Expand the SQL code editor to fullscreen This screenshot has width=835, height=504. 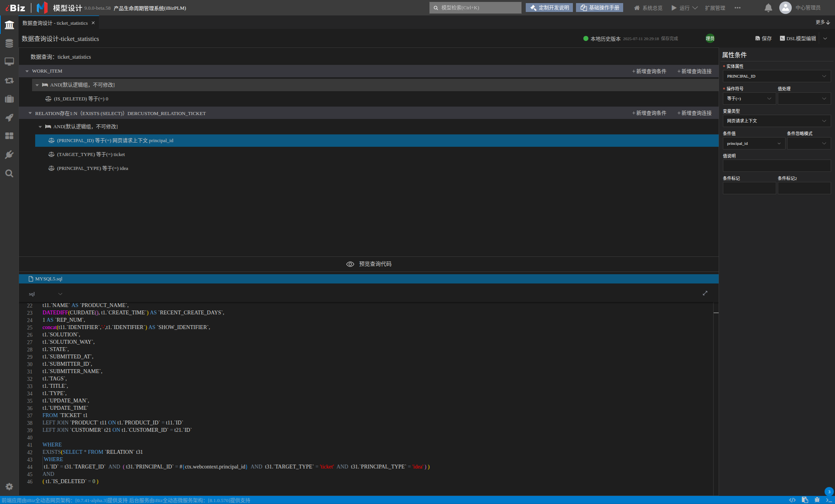pyautogui.click(x=705, y=294)
